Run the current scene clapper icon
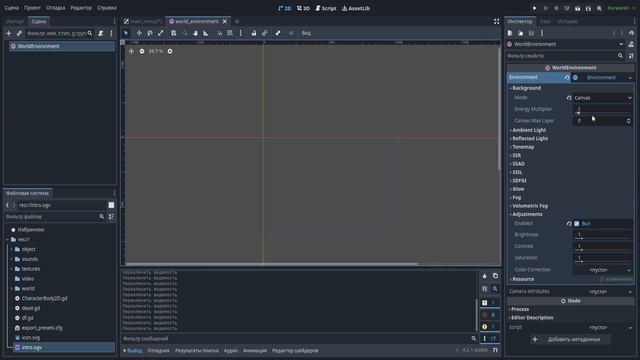Viewport: 640px width, 360px height. point(578,8)
